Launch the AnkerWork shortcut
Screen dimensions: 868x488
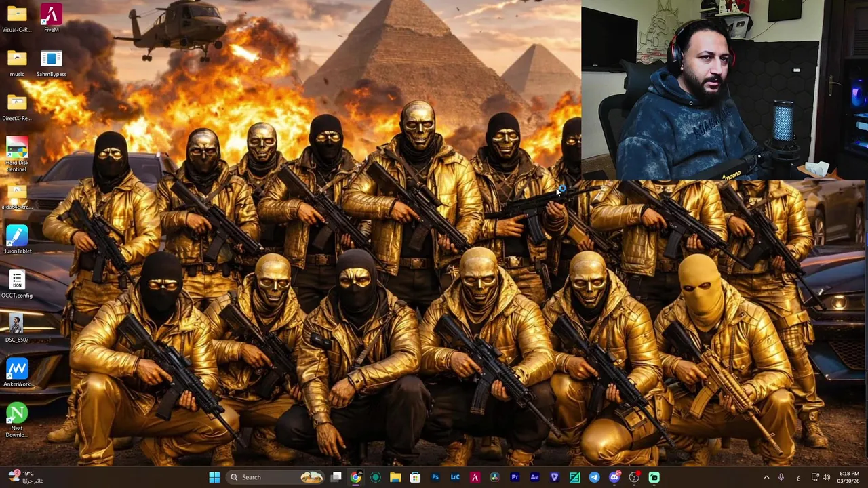coord(17,373)
